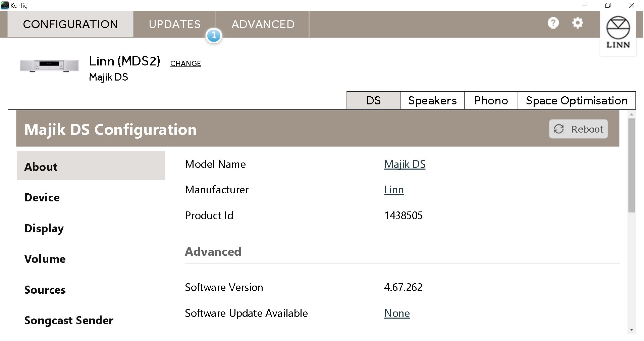Click the scrollbar down arrow
Screen dimensions: 644x341
click(x=632, y=330)
